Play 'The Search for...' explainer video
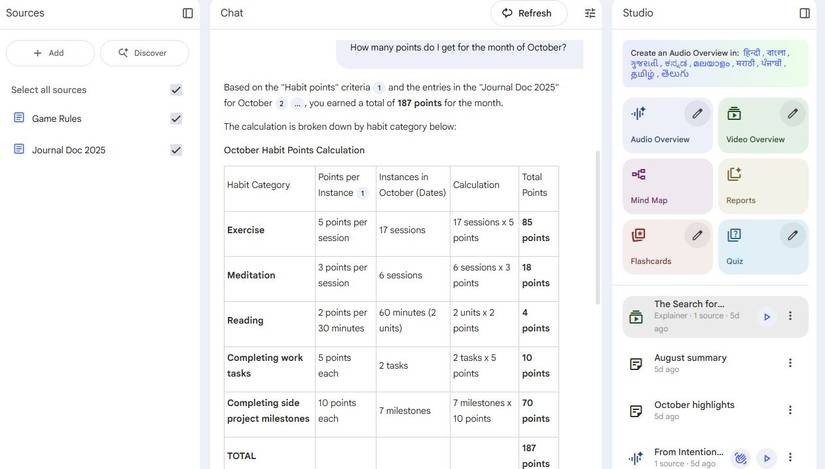 [766, 316]
